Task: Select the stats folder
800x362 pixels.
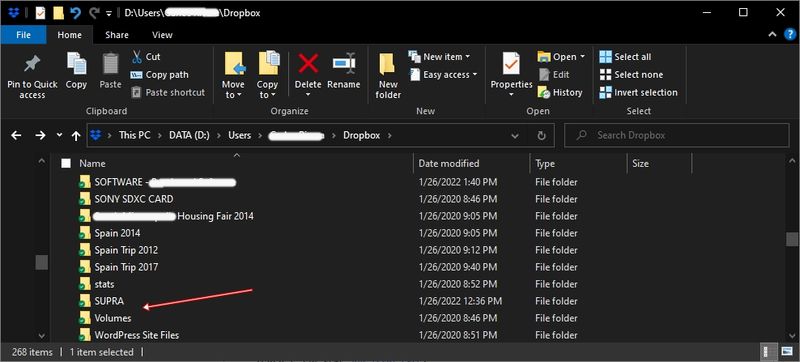Action: coord(104,284)
